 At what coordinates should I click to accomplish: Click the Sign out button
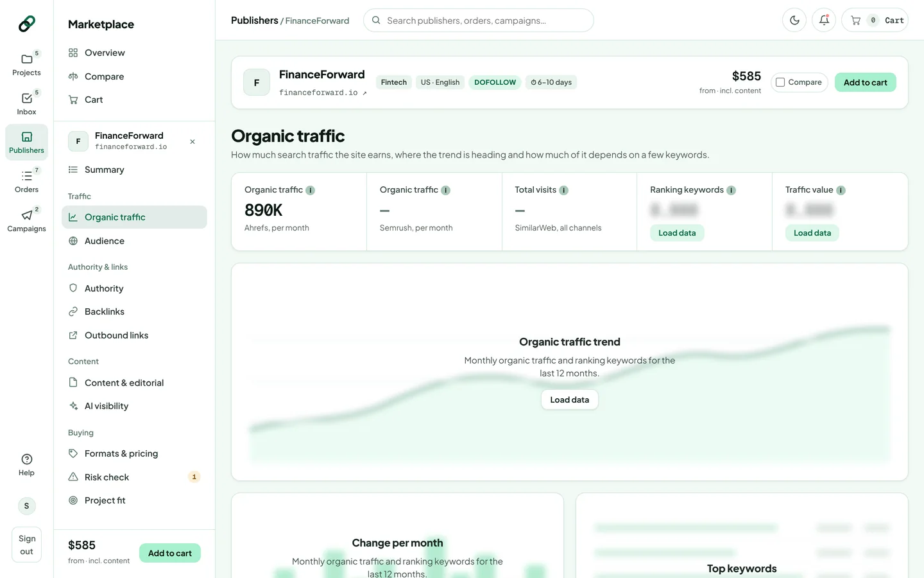point(26,545)
